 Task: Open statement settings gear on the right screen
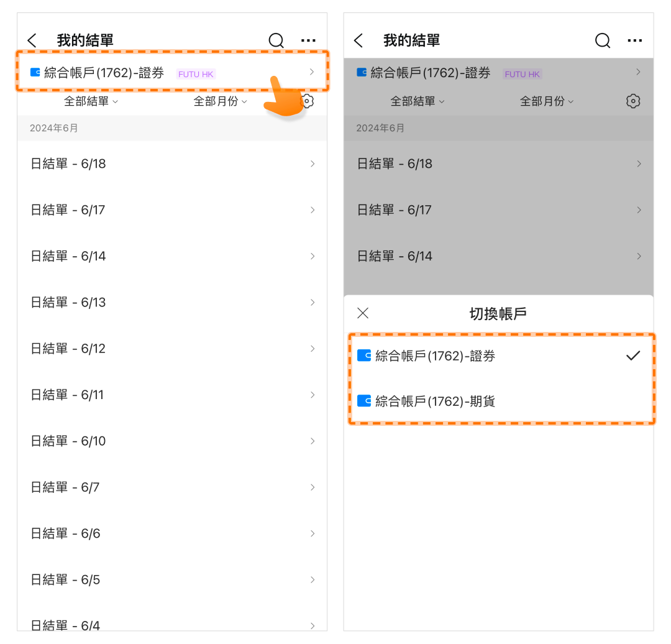click(632, 101)
